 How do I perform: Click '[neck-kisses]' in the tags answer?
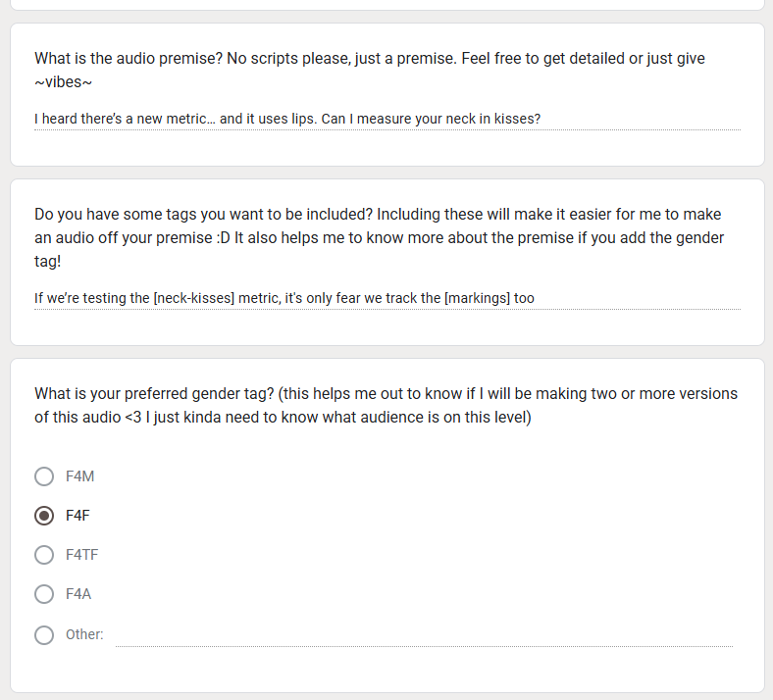point(194,298)
